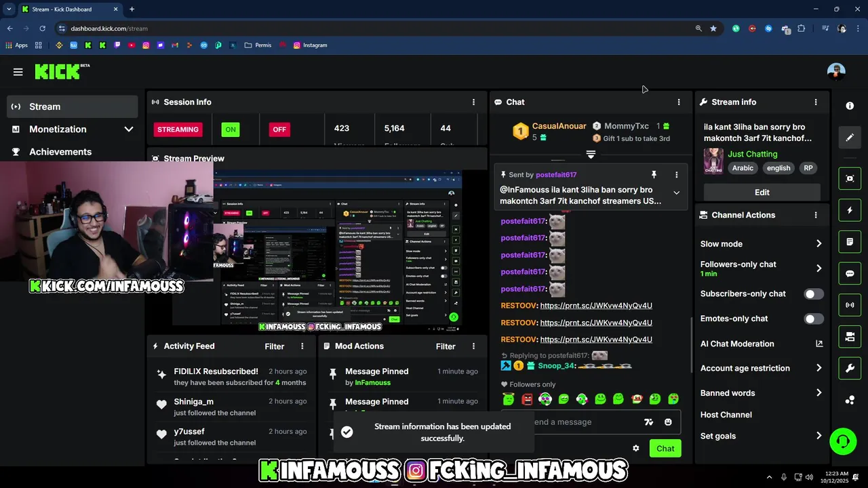868x488 pixels.
Task: Toggle Emotes-only chat switch
Action: point(814,319)
